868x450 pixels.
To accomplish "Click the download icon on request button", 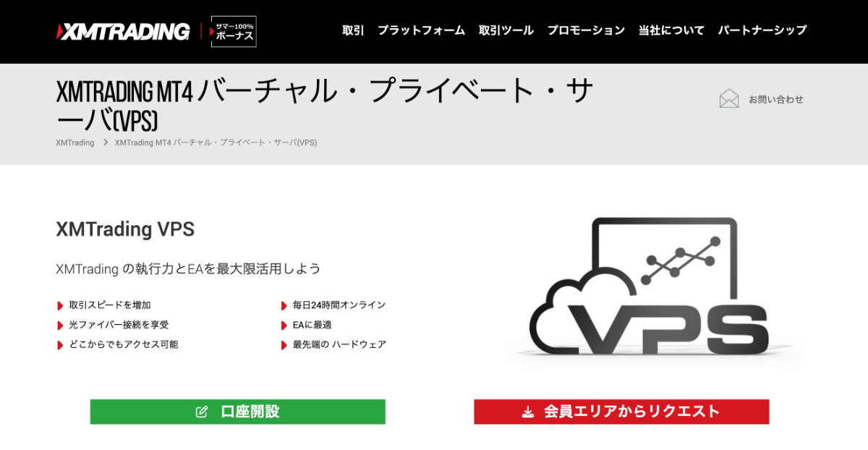I will 528,412.
